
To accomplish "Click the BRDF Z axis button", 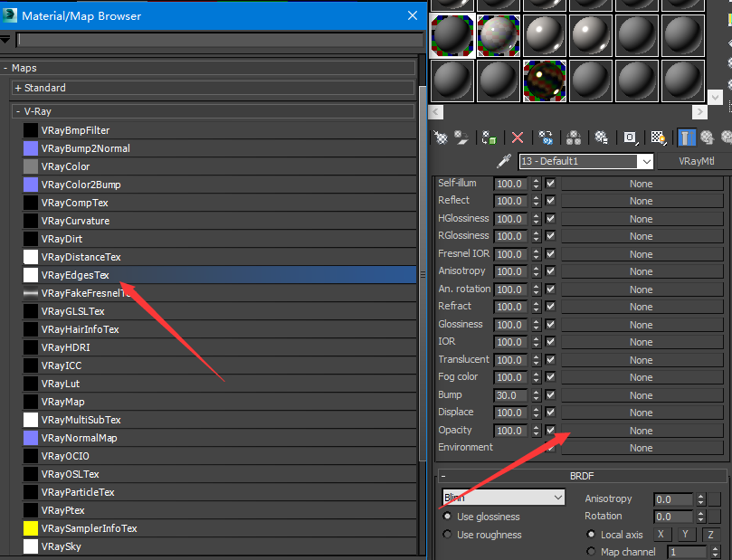I will coord(710,535).
